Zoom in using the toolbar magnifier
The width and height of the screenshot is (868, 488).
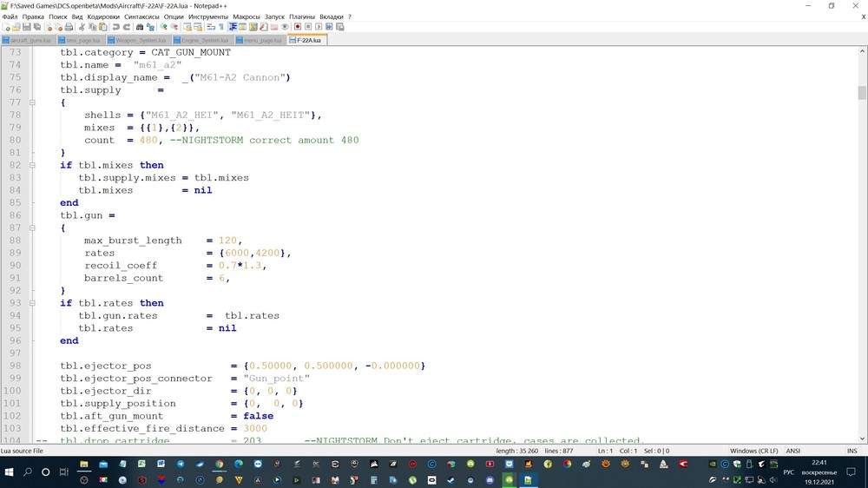[163, 27]
